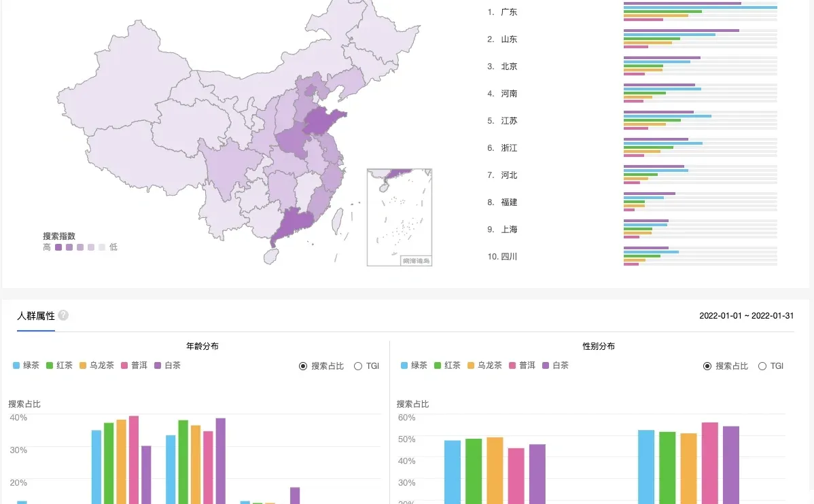Image resolution: width=814 pixels, height=504 pixels.
Task: Toggle 普洱 legend in 性别分布 chart
Action: point(522,365)
